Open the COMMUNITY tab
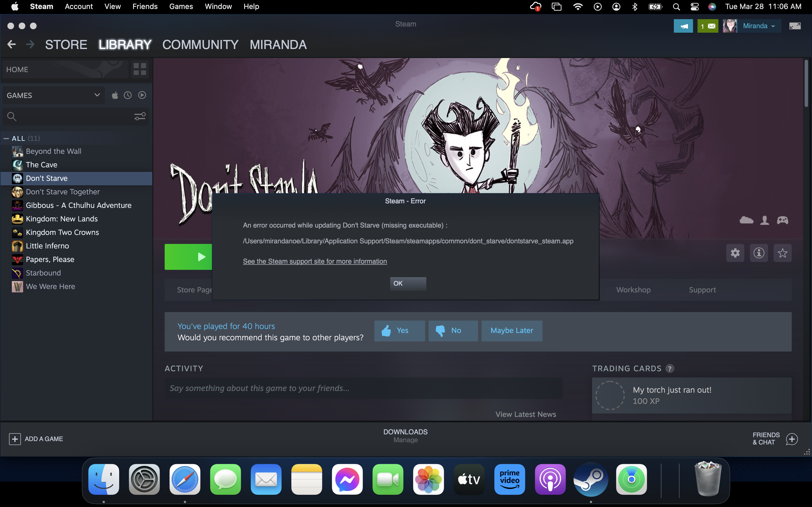The width and height of the screenshot is (812, 507). click(x=200, y=45)
